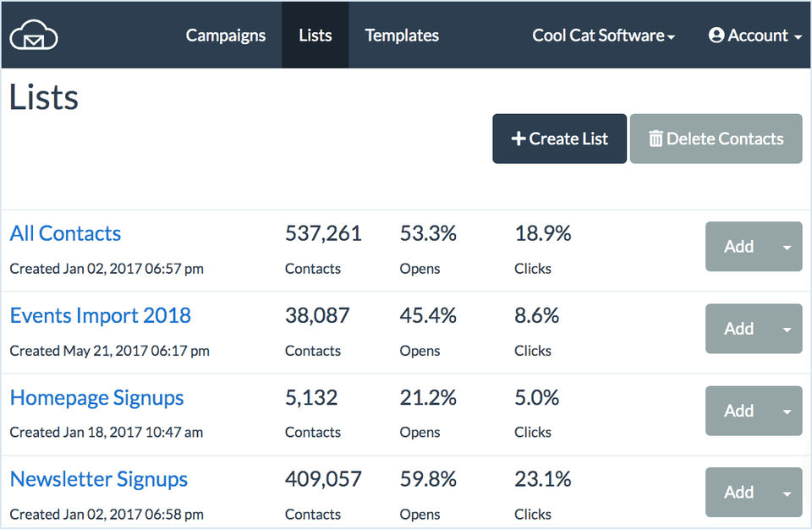This screenshot has height=529, width=812.
Task: Expand Add dropdown arrow for Homepage Signups
Action: click(x=787, y=412)
